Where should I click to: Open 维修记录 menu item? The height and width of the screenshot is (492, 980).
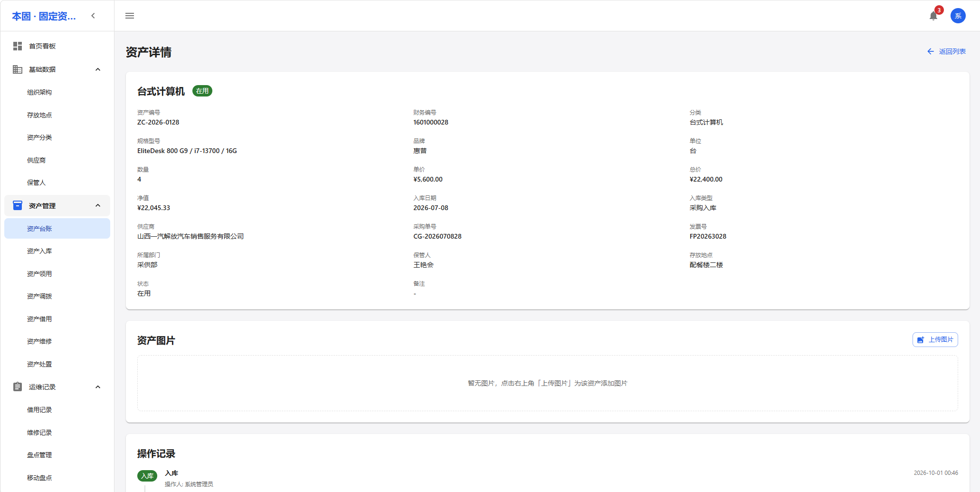point(57,433)
